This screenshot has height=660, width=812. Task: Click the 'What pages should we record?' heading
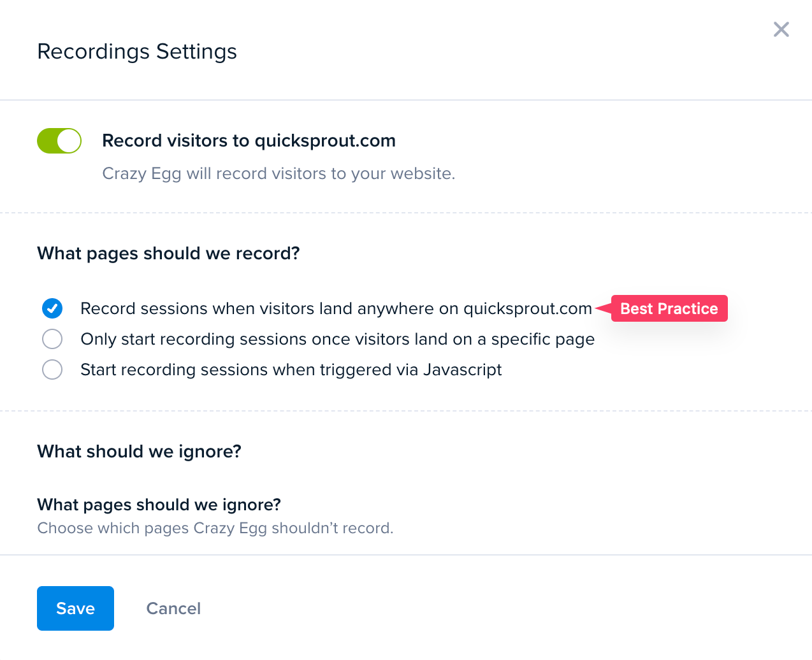[x=168, y=254]
